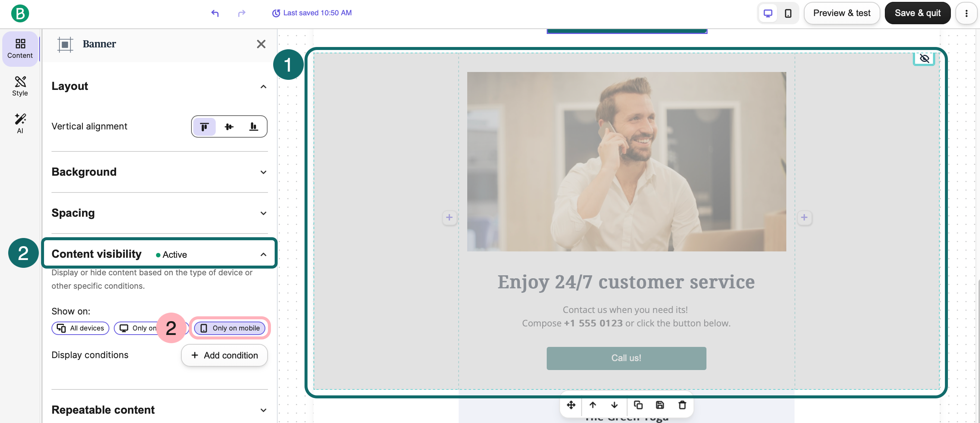This screenshot has height=423, width=980.
Task: Delete the selected block
Action: 682,405
